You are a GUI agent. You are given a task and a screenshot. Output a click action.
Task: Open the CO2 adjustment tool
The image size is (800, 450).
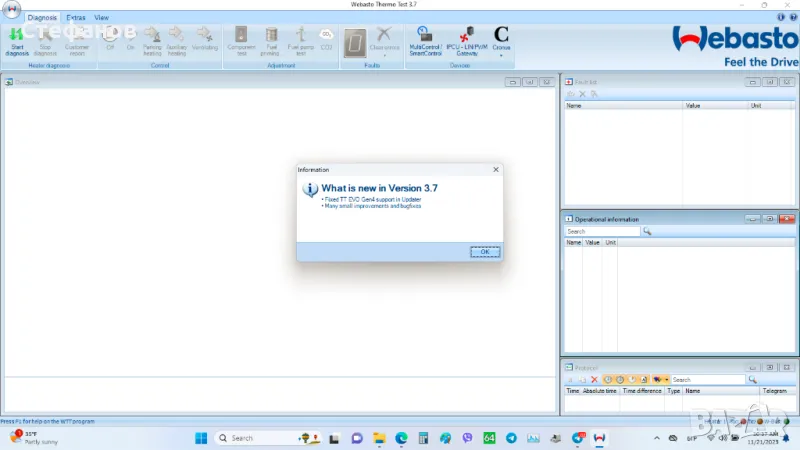pyautogui.click(x=326, y=40)
